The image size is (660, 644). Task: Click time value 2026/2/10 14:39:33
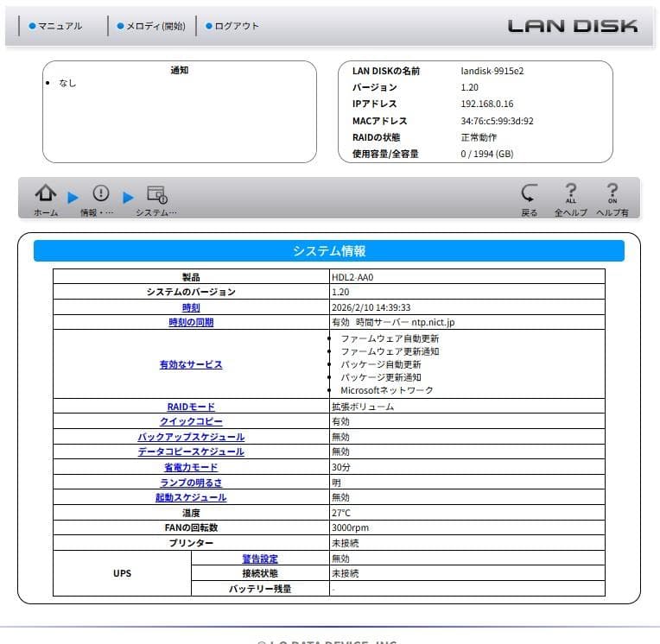[x=371, y=307]
